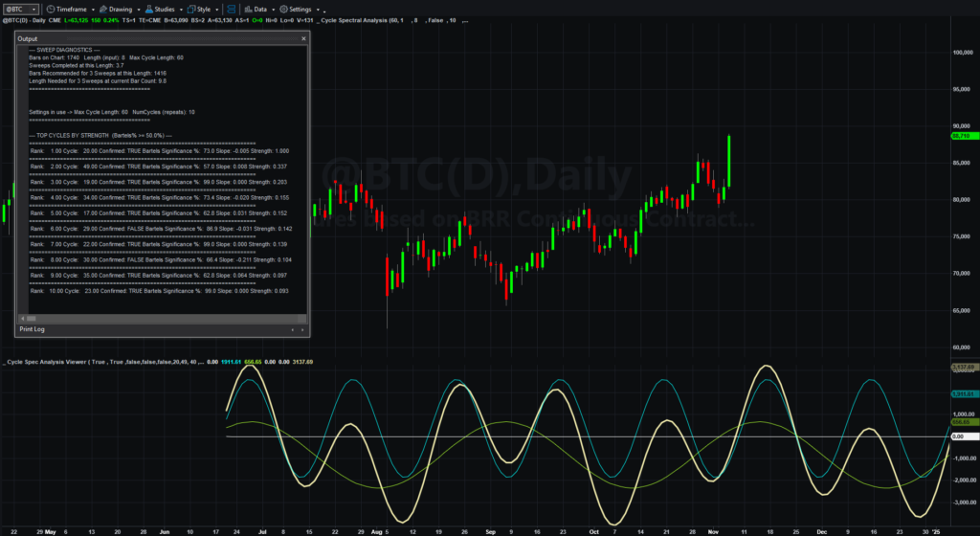Click the Rank 4.00 Cycle 34.00 row
Viewport: 980px width, 536px height.
click(160, 197)
